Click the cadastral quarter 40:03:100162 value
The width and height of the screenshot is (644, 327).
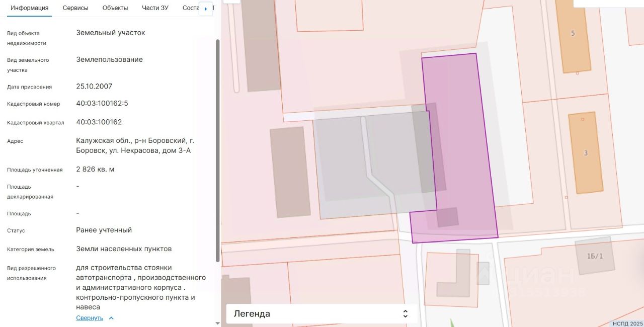click(99, 122)
